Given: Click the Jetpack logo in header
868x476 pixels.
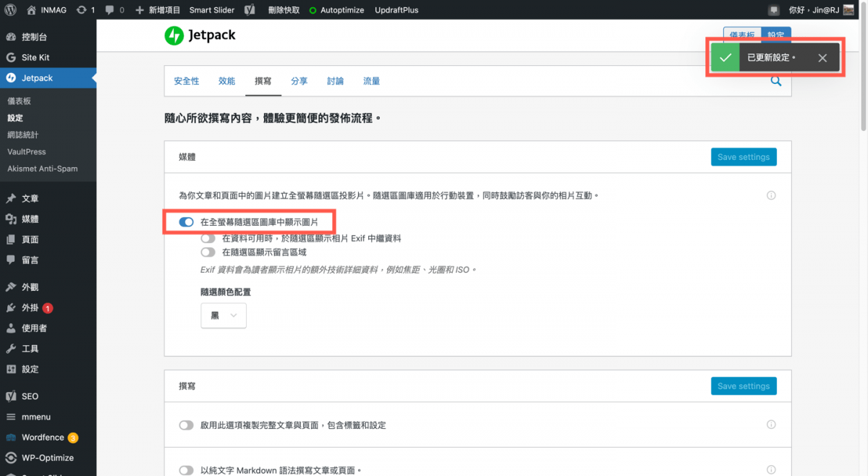Looking at the screenshot, I should coord(200,35).
